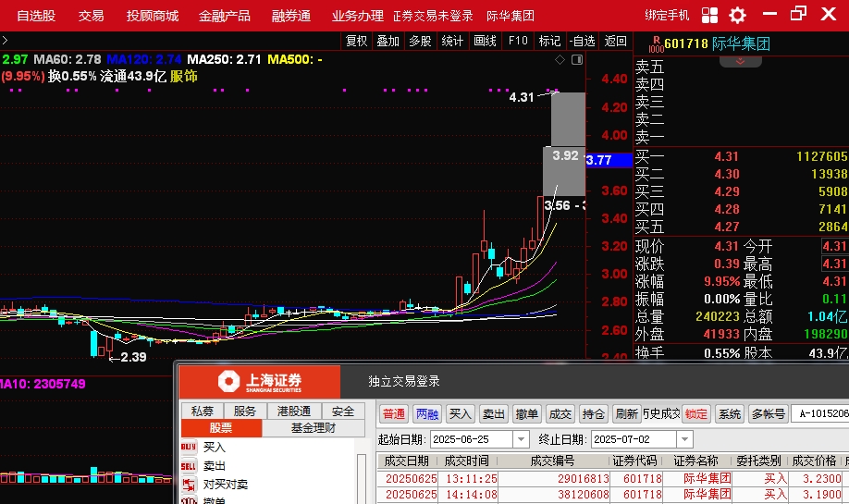Open the 交易 menu

91,16
